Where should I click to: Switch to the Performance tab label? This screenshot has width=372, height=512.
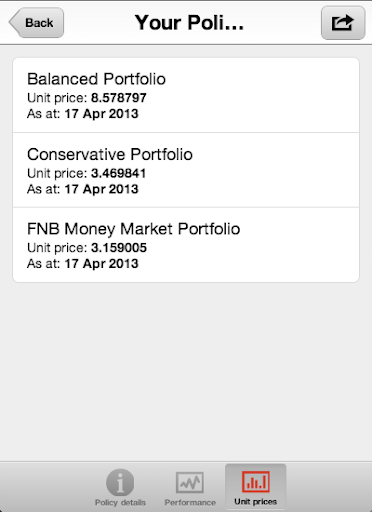[190, 502]
